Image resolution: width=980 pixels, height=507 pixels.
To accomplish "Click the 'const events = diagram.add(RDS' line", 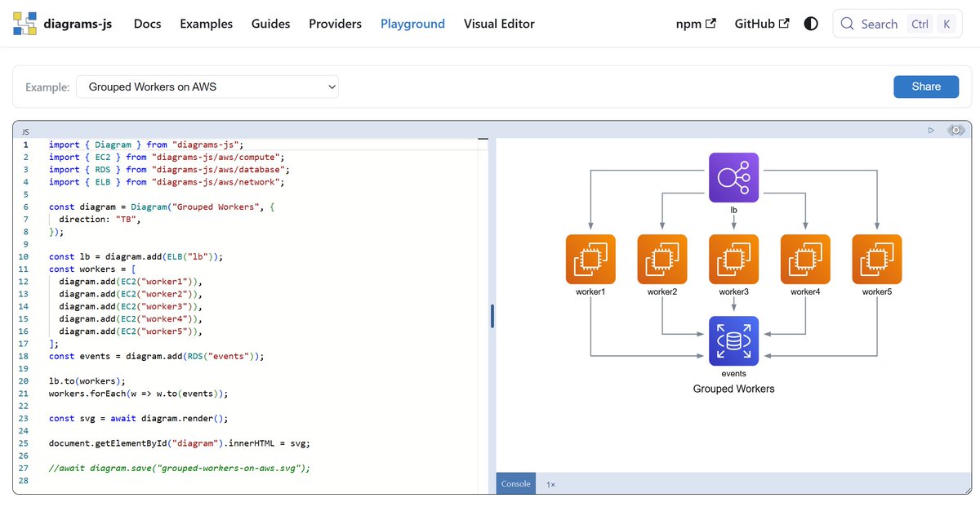I will point(157,356).
